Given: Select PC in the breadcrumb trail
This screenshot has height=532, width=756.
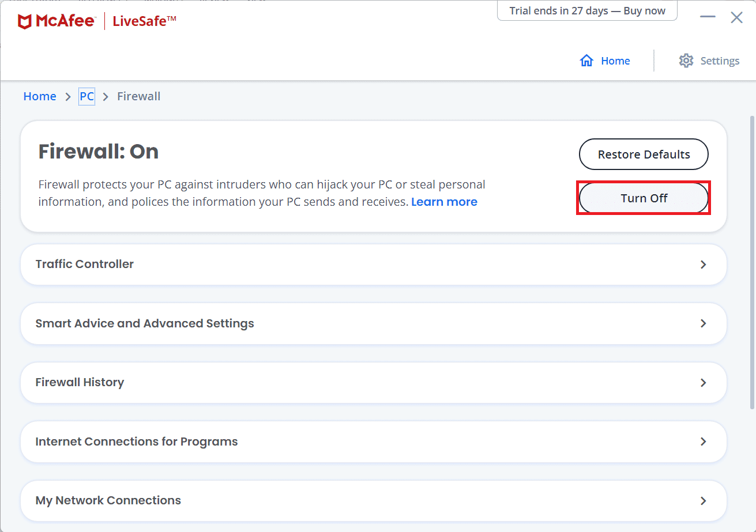Looking at the screenshot, I should (x=86, y=96).
